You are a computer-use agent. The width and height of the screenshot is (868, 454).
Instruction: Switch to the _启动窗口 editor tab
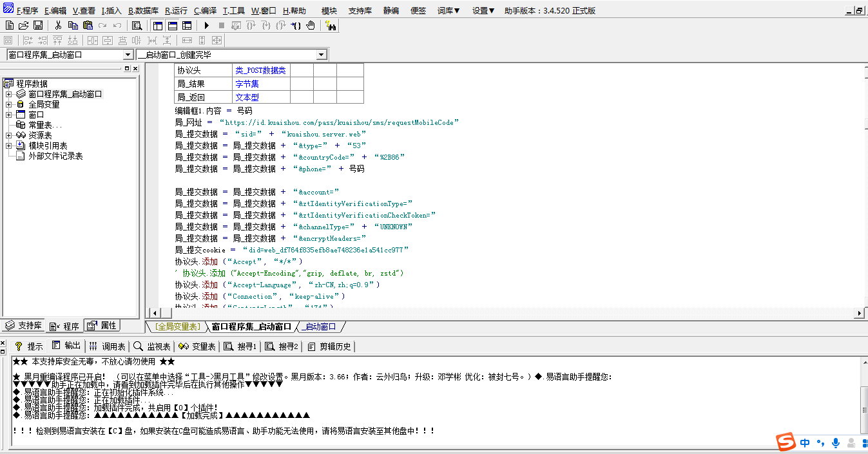pyautogui.click(x=320, y=327)
